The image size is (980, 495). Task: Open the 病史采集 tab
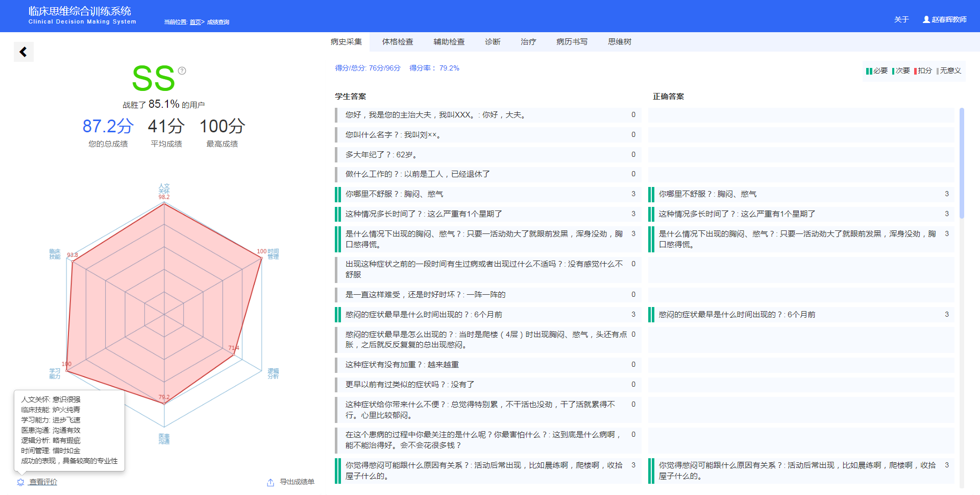[346, 42]
